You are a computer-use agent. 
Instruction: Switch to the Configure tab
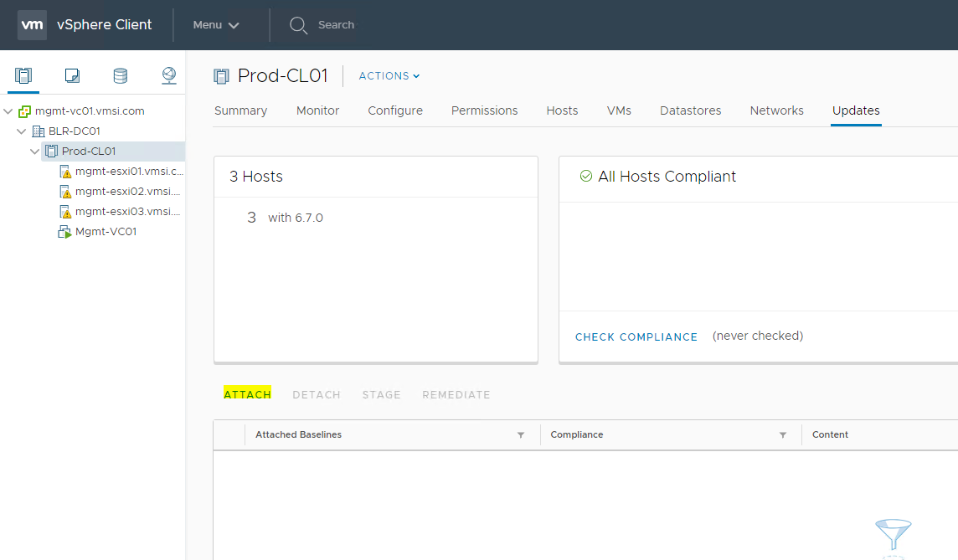(395, 110)
